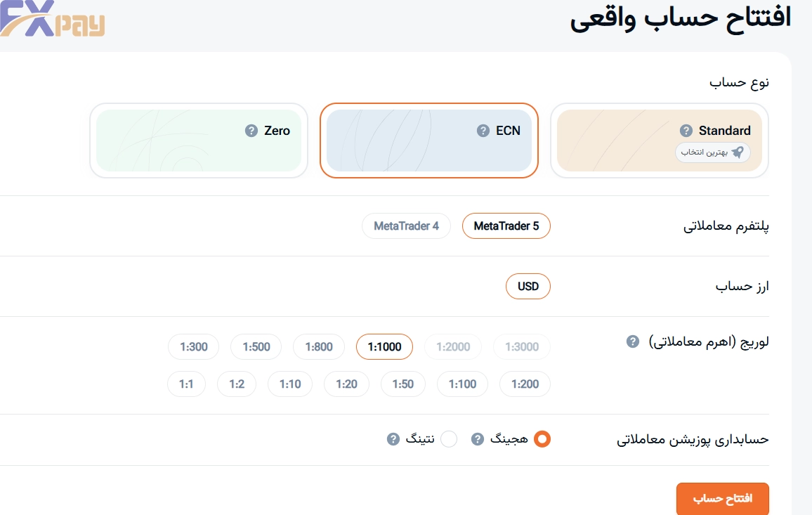Select the نتینگ (netting) radio button
The width and height of the screenshot is (812, 515).
(449, 439)
